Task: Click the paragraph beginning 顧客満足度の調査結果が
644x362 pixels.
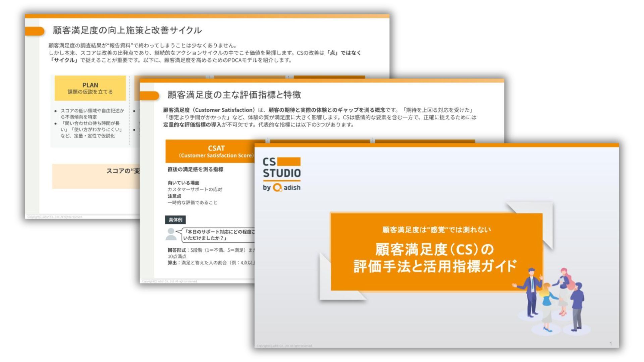Action: [x=205, y=53]
